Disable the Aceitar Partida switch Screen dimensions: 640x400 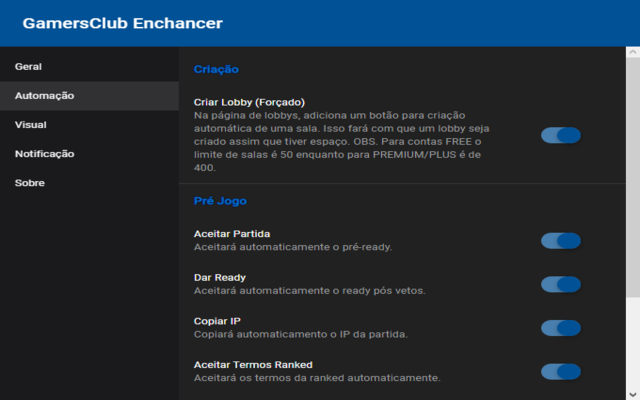click(561, 241)
